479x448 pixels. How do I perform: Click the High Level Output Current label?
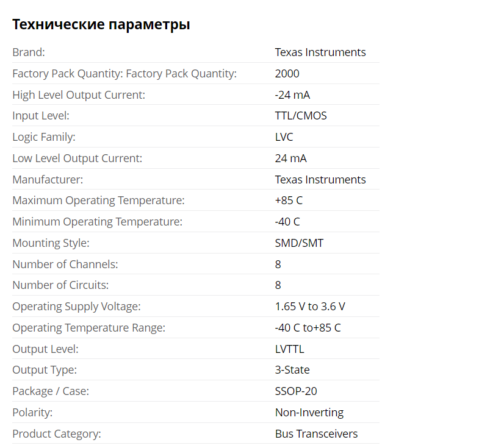point(79,95)
